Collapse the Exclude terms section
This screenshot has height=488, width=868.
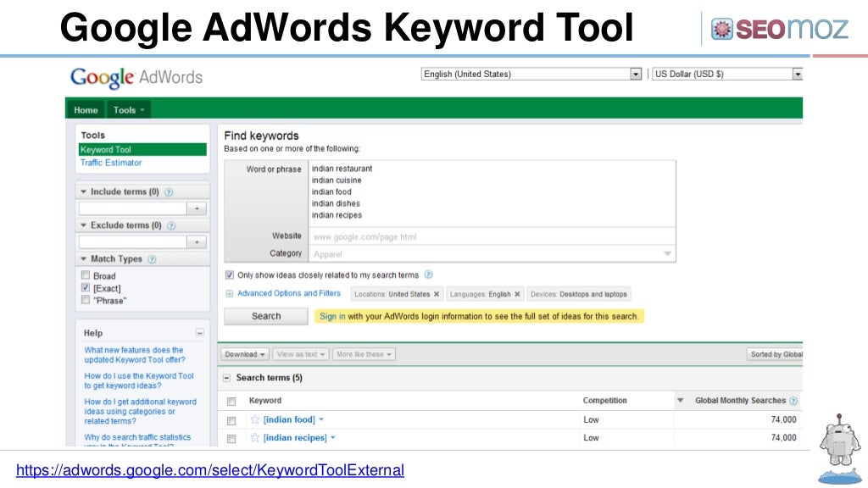click(x=84, y=225)
